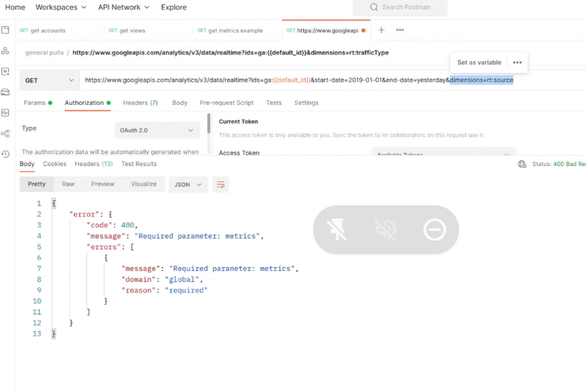Select Visualize view mode
Screen dimensions: 586x392
(x=144, y=185)
